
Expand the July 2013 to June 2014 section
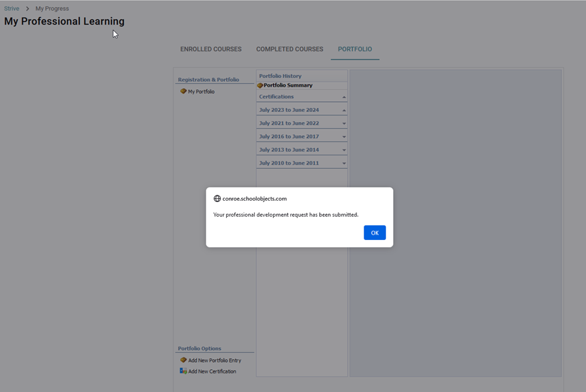(x=344, y=150)
